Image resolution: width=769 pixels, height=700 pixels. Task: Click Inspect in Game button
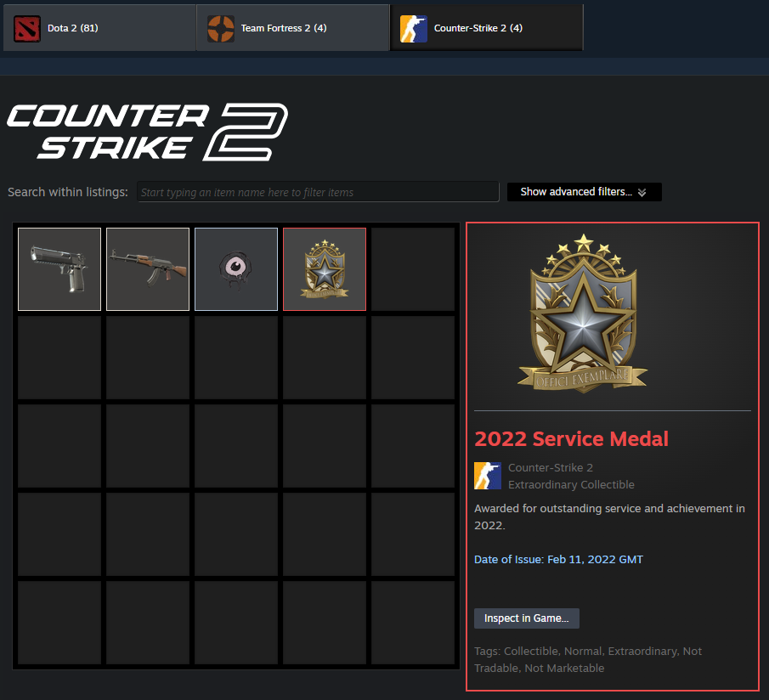tap(527, 618)
